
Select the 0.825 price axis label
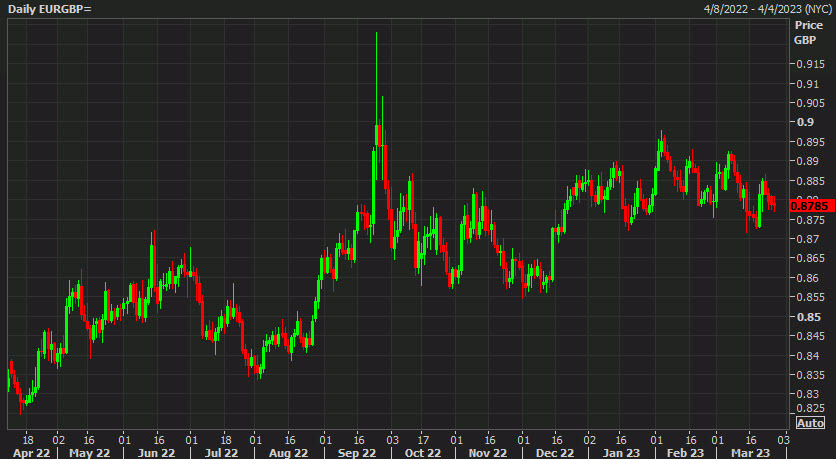point(808,408)
